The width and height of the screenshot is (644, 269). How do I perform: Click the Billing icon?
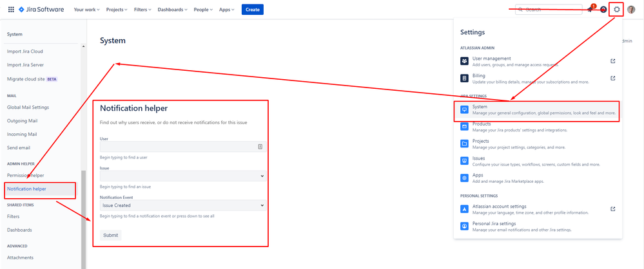pos(465,78)
